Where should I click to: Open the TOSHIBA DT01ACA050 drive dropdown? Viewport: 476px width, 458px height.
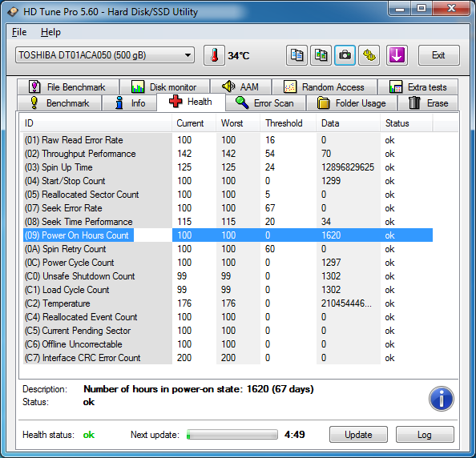pyautogui.click(x=105, y=55)
